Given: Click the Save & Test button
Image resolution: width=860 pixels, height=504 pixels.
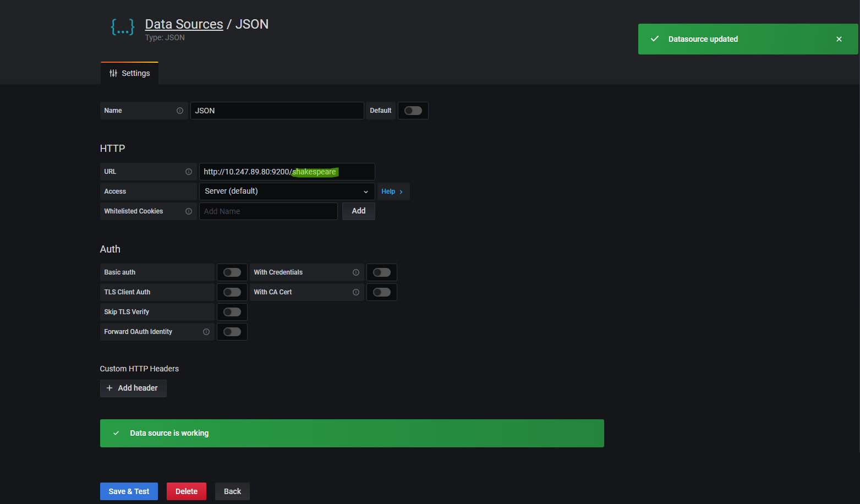Looking at the screenshot, I should click(x=129, y=491).
